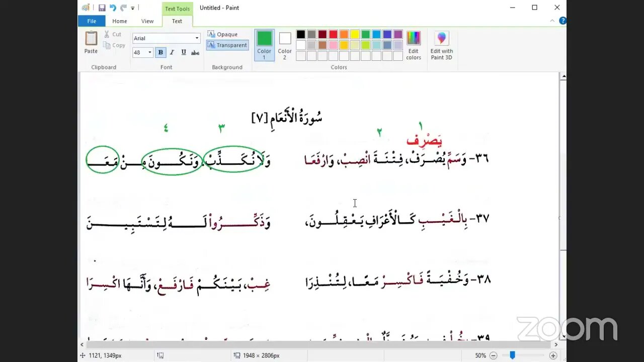
Task: Pick the brown color swatch
Action: click(323, 45)
